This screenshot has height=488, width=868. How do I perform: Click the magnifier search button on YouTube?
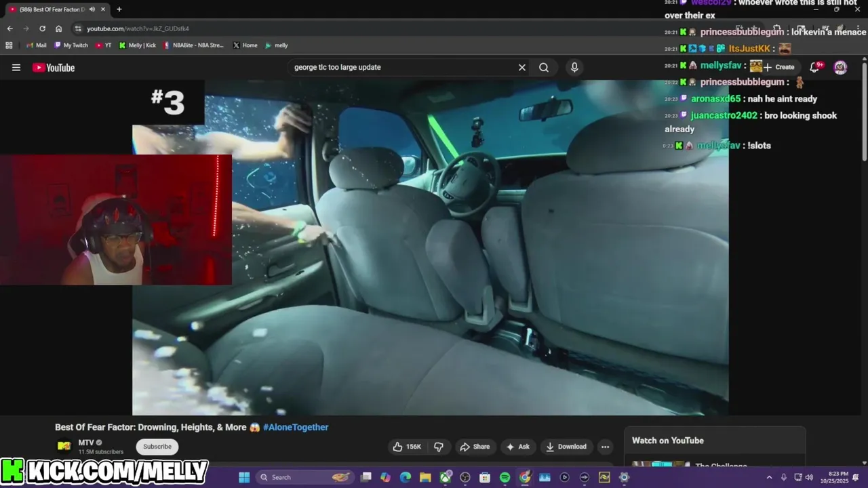click(x=544, y=67)
